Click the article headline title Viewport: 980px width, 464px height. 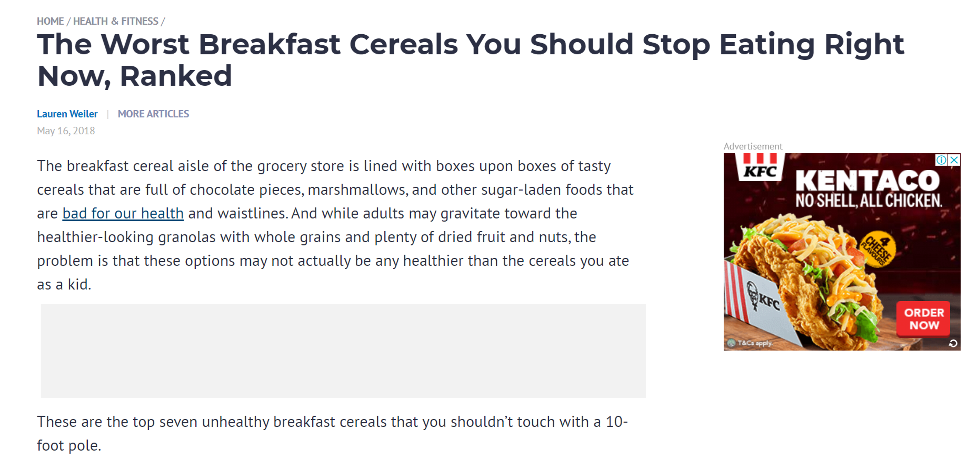470,60
